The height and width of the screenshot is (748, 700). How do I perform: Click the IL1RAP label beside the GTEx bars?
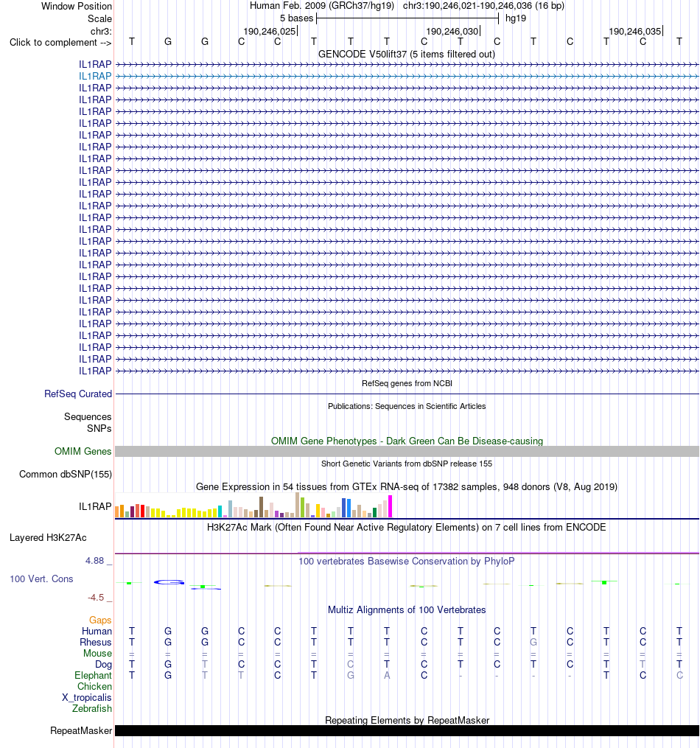click(95, 506)
